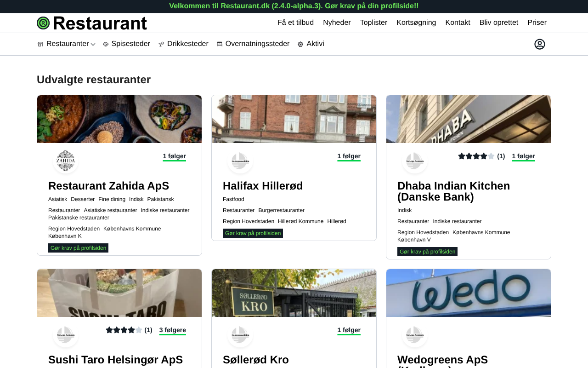Open Kortsøgning map search
Image resolution: width=588 pixels, height=368 pixels.
(416, 23)
